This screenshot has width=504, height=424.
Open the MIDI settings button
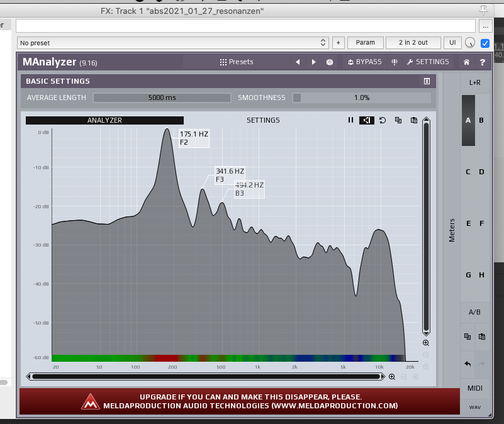(x=475, y=388)
